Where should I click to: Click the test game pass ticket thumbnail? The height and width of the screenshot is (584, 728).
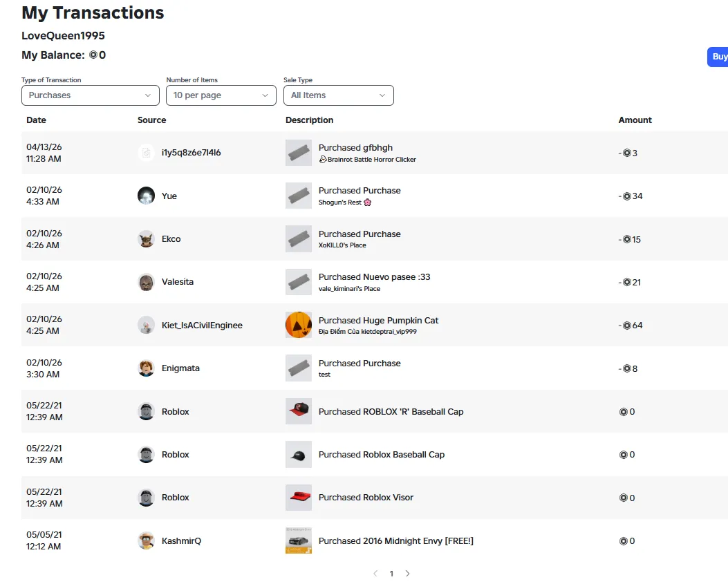tap(299, 368)
